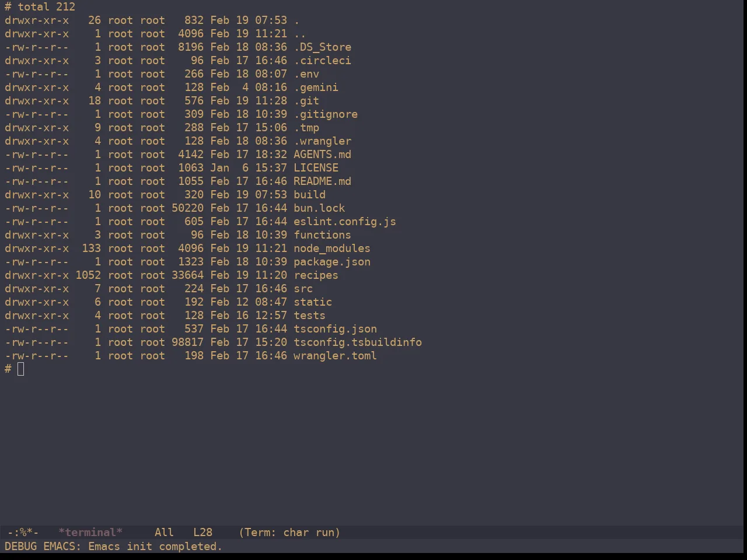Click the (Term: char run) mode indicator
Viewport: 747px width, 560px height.
289,533
